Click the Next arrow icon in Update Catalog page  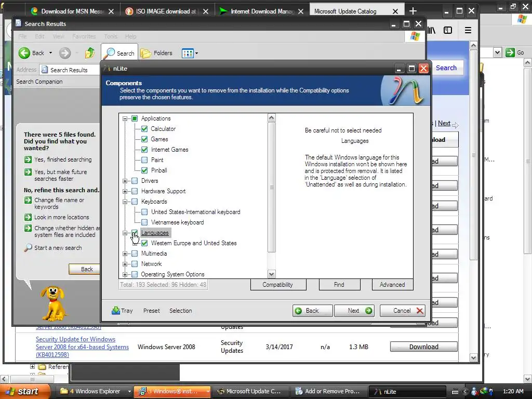pyautogui.click(x=455, y=125)
